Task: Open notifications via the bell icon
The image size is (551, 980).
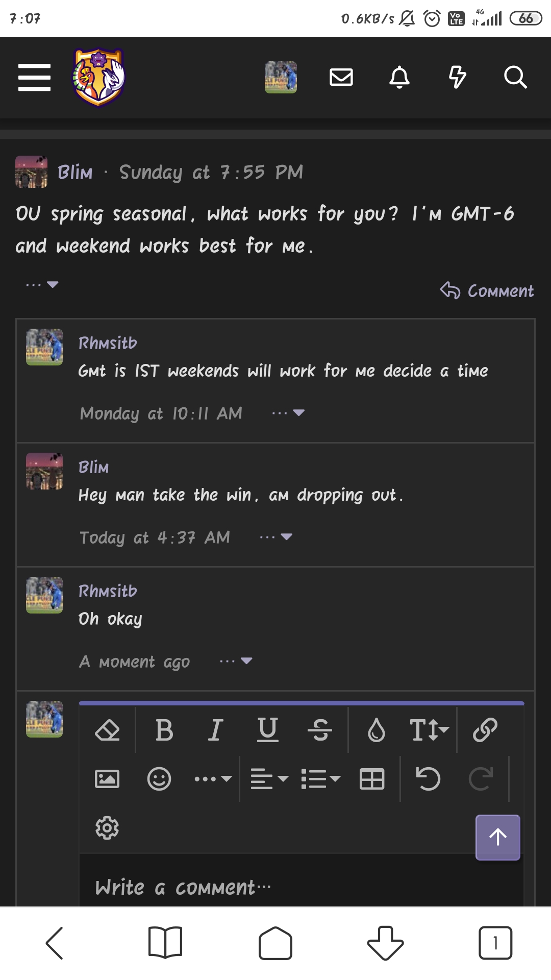Action: click(x=400, y=77)
